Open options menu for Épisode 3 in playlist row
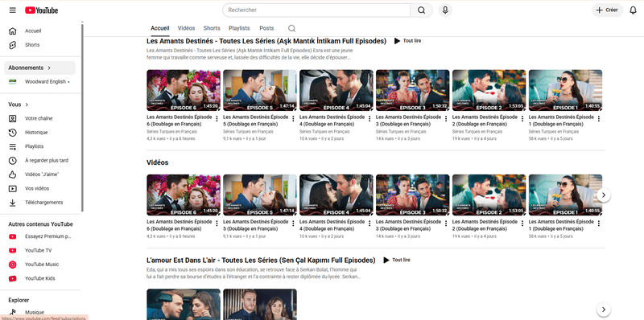The image size is (644, 320). coord(446,119)
